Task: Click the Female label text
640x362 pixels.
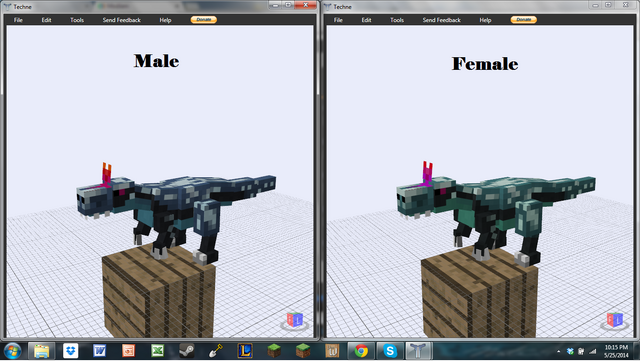Action: [x=485, y=64]
